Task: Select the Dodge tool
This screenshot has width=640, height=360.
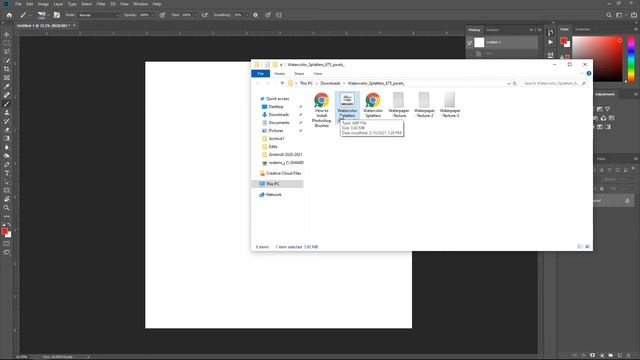Action: (x=7, y=156)
